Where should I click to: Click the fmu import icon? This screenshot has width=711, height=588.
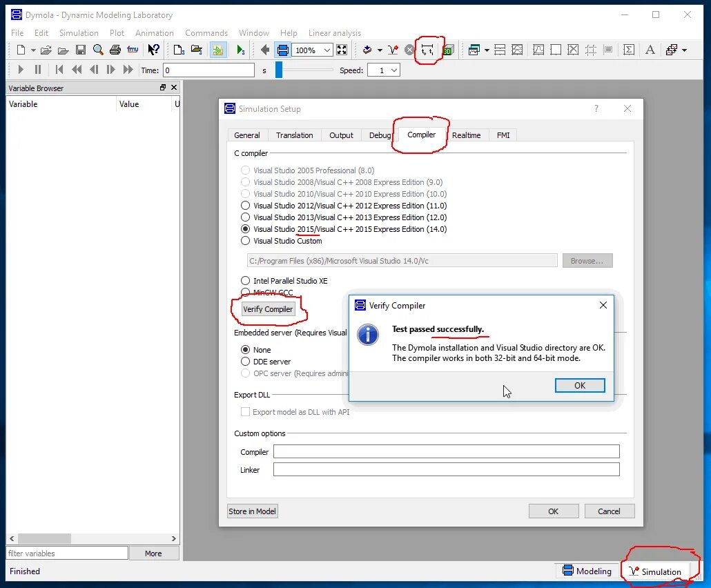click(133, 50)
